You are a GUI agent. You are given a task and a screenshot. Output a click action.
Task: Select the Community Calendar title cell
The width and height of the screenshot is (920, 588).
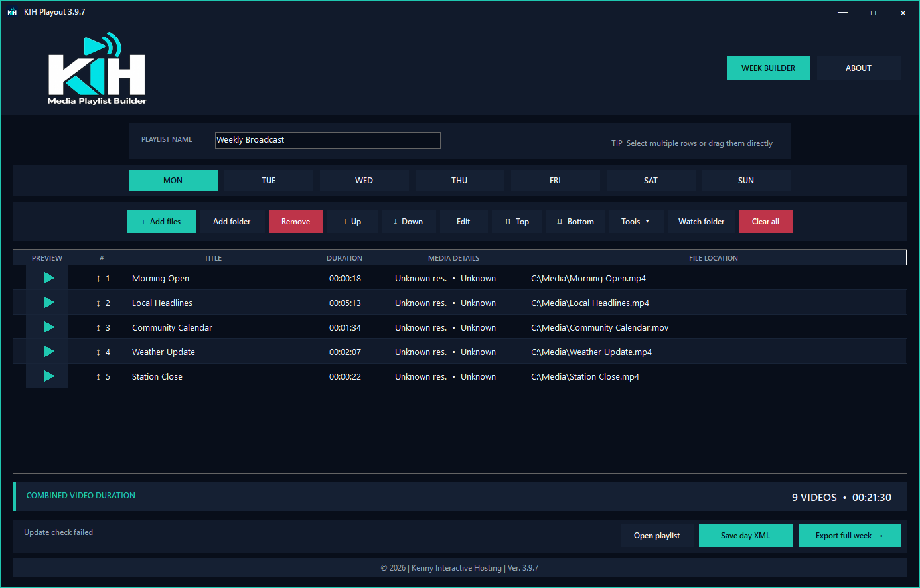pyautogui.click(x=173, y=328)
